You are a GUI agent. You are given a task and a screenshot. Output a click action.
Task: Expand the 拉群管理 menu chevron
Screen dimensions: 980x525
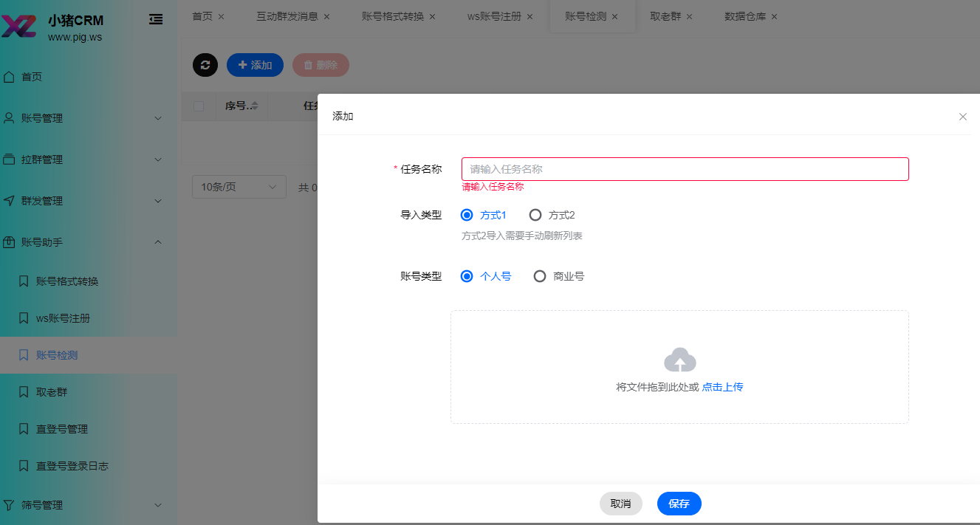coord(158,159)
